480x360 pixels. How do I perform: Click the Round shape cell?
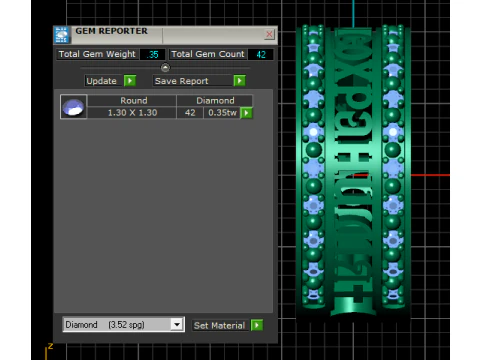(x=132, y=101)
